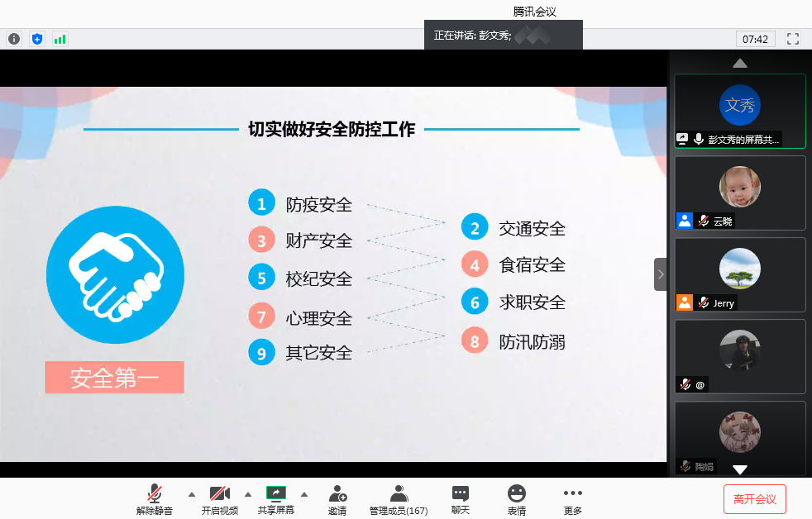Expand video options arrow beside 开启视频
The image size is (812, 519).
click(248, 494)
